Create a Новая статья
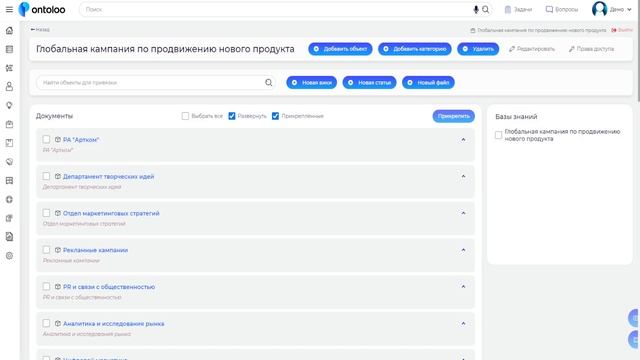 pos(369,82)
